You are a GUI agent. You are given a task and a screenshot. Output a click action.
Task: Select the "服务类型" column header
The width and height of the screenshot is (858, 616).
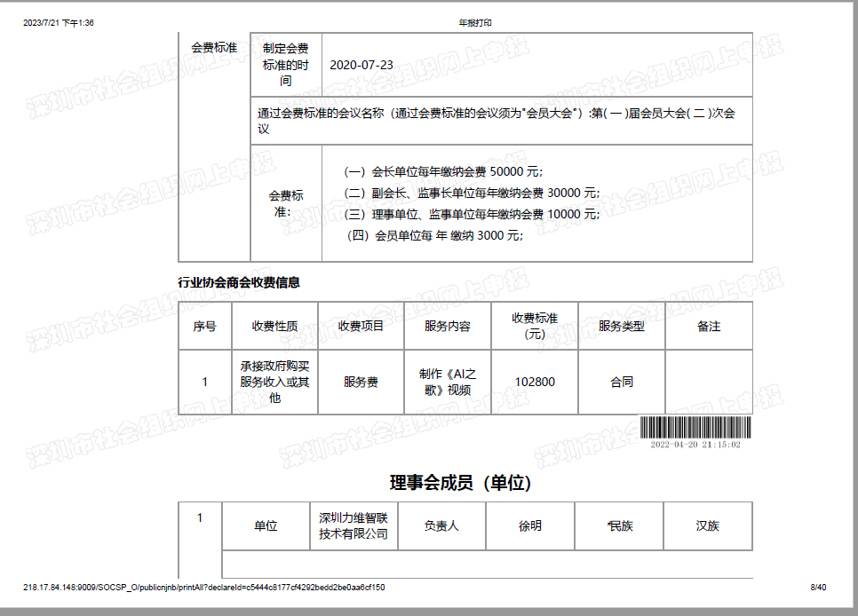(622, 326)
